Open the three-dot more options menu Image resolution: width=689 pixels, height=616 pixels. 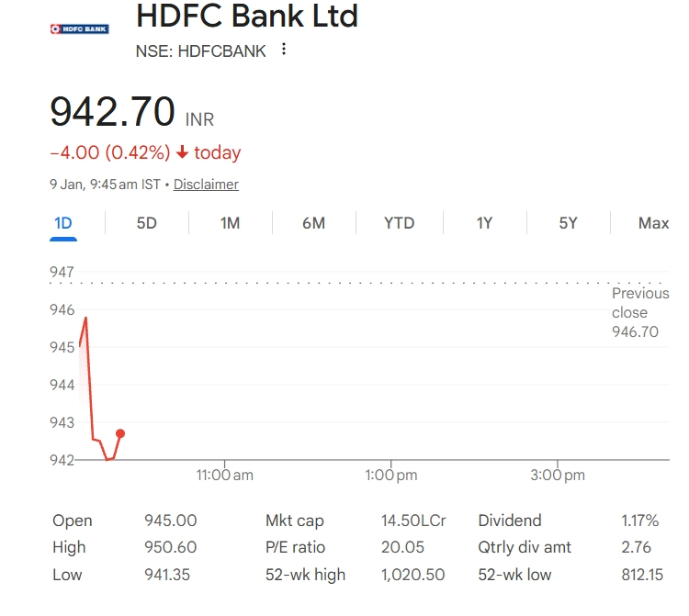tap(284, 50)
